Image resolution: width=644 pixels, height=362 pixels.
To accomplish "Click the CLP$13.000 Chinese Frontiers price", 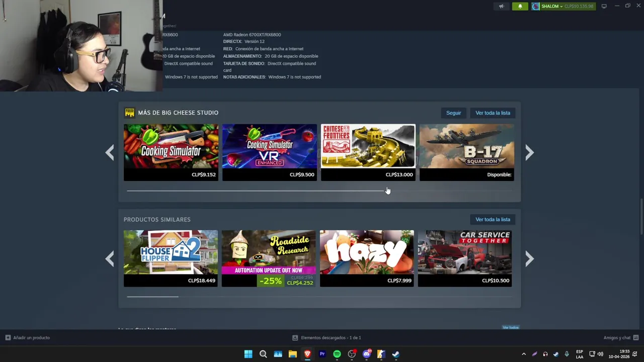I will (x=399, y=174).
